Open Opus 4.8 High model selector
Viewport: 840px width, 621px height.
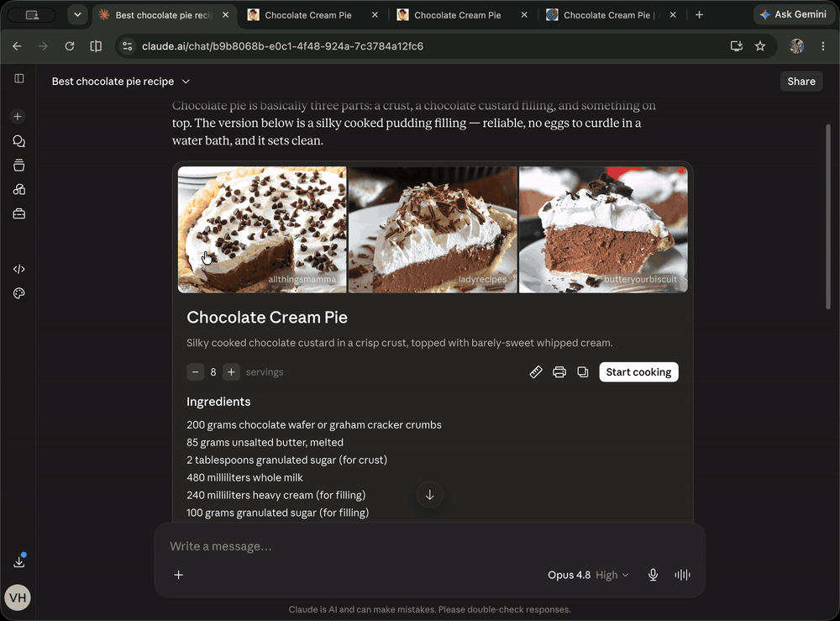coord(588,575)
